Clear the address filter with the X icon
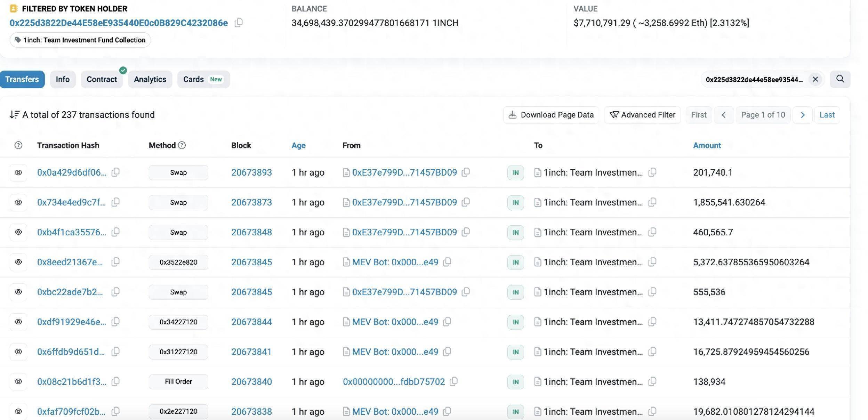The image size is (868, 420). click(815, 79)
